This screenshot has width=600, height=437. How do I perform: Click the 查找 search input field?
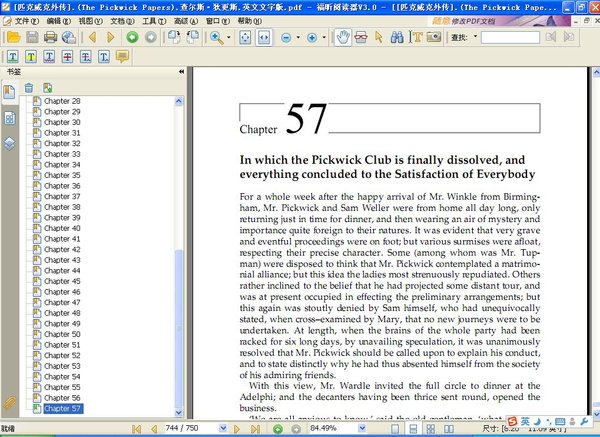[510, 38]
